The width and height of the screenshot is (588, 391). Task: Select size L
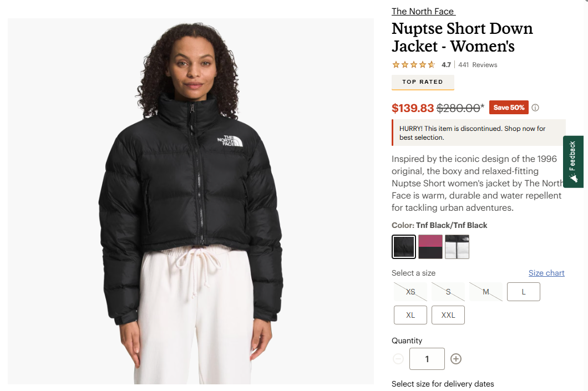click(524, 292)
